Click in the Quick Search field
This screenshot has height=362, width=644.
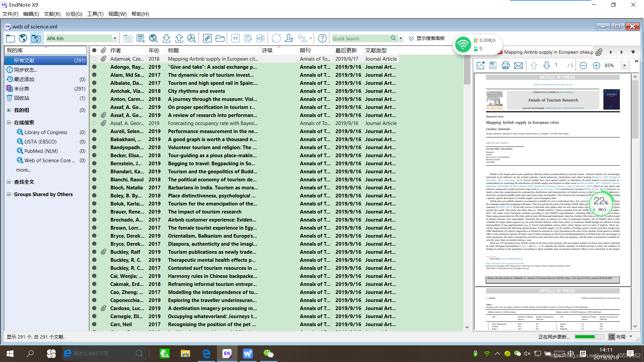[x=361, y=39]
